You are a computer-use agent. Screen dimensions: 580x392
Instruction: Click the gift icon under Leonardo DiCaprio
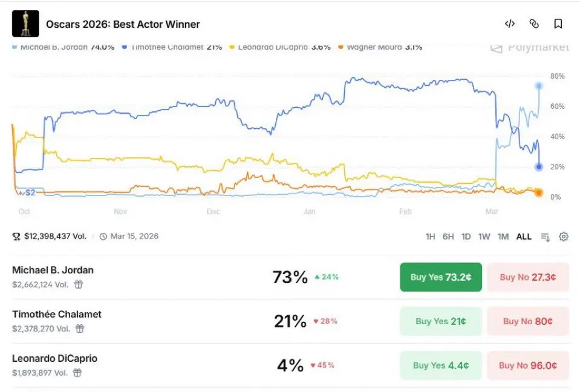77,373
